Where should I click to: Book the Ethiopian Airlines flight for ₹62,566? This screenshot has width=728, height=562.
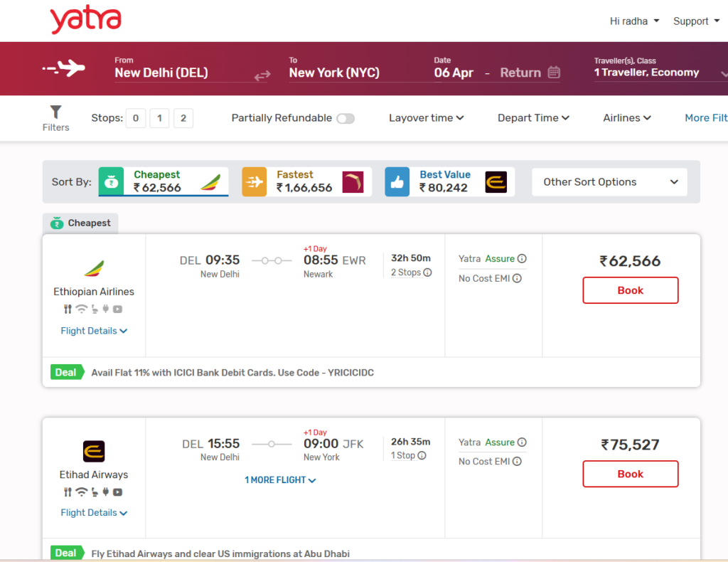(x=630, y=290)
